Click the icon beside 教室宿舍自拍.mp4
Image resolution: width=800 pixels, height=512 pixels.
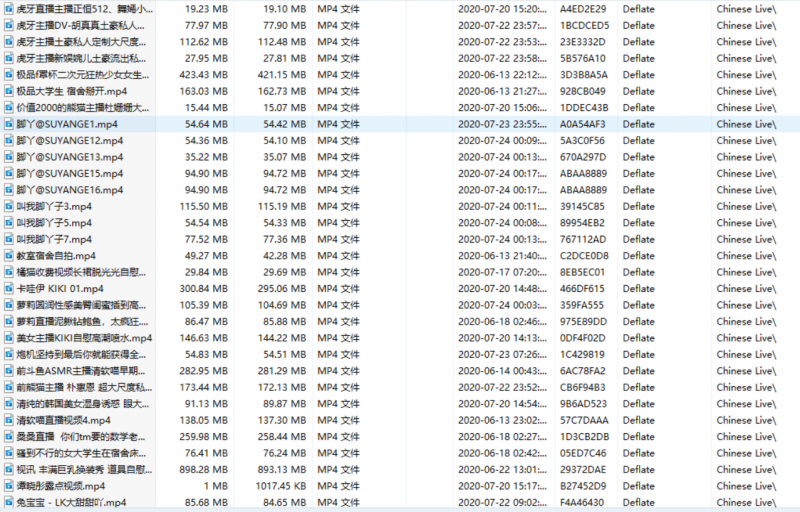click(x=8, y=255)
